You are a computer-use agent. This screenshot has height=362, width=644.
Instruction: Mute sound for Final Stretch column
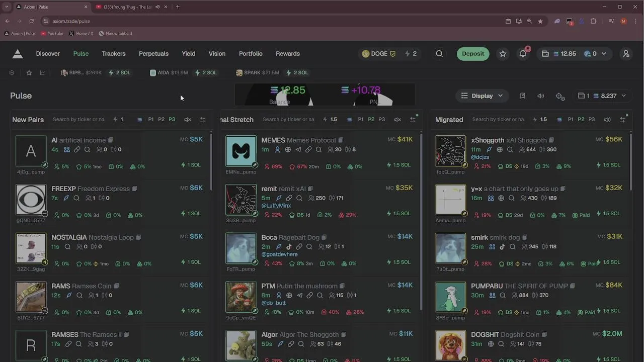397,120
